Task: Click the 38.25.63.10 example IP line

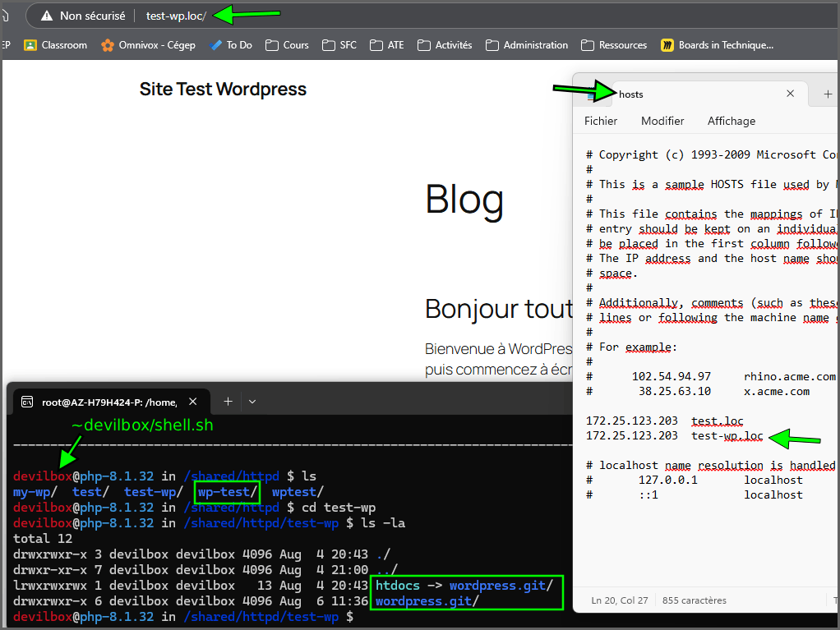Action: 698,391
